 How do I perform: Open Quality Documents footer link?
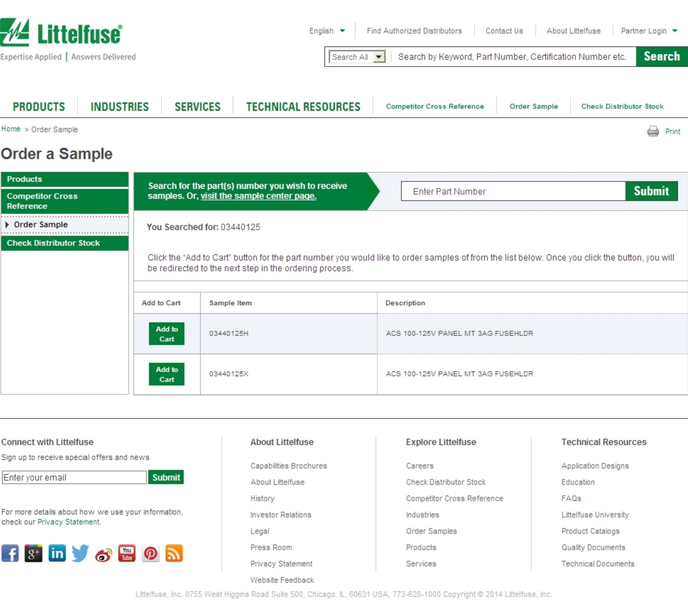point(593,547)
